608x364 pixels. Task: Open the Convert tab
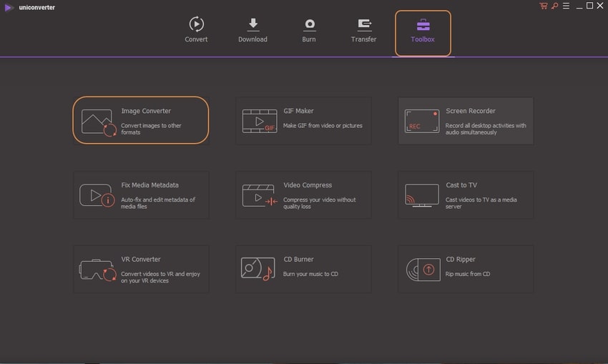coord(196,30)
